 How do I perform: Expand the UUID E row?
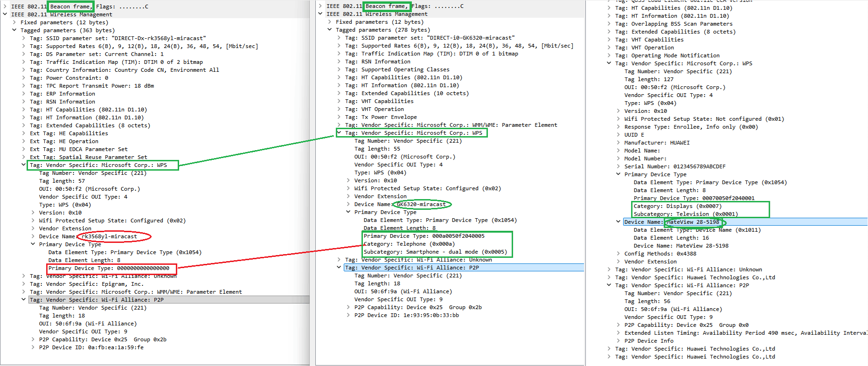click(x=618, y=135)
